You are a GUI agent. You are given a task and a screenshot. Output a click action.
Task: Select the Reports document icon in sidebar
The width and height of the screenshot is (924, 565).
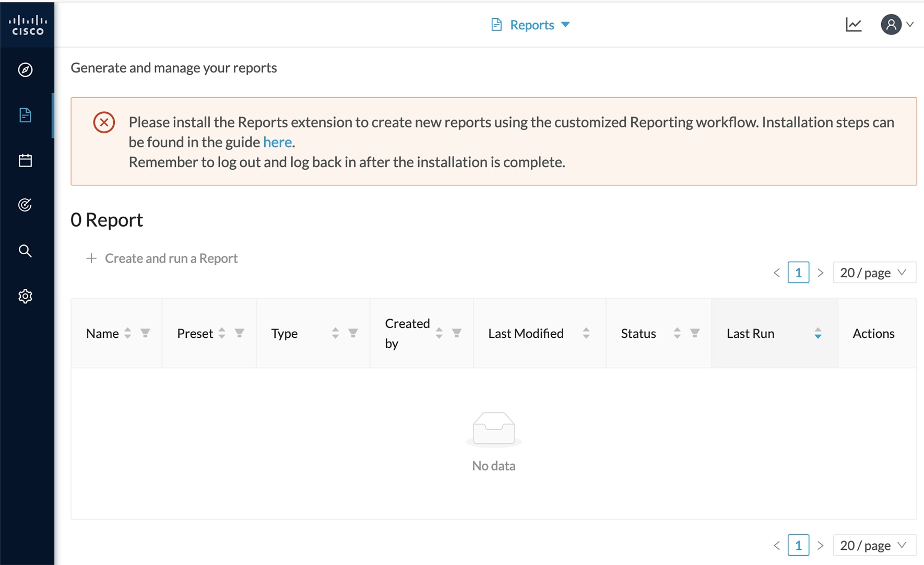pos(25,115)
